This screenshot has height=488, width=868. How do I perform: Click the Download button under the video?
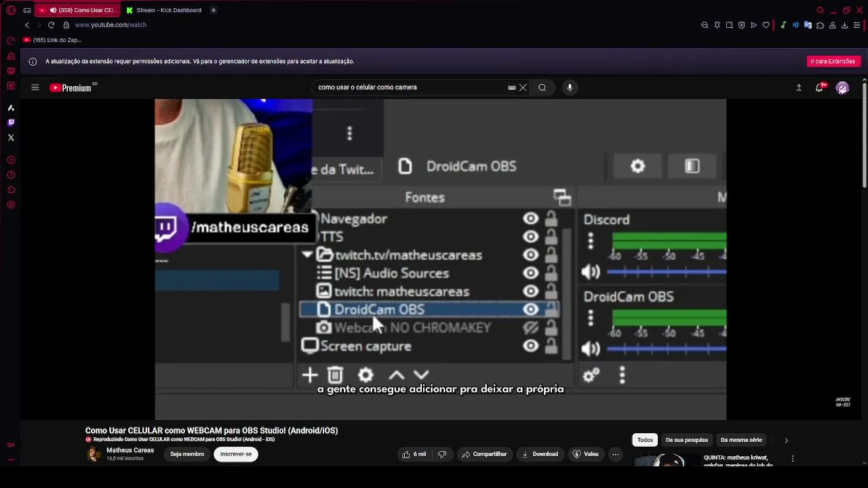[x=540, y=454]
